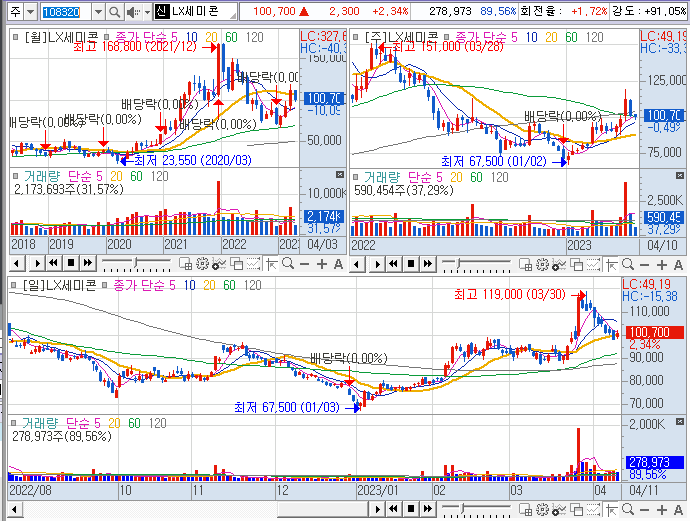
Task: Open weekly chart layout grid icon
Action: (x=525, y=264)
